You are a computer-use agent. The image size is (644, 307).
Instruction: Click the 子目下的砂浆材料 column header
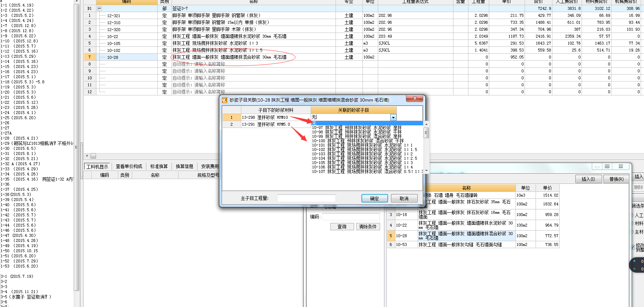(276, 110)
